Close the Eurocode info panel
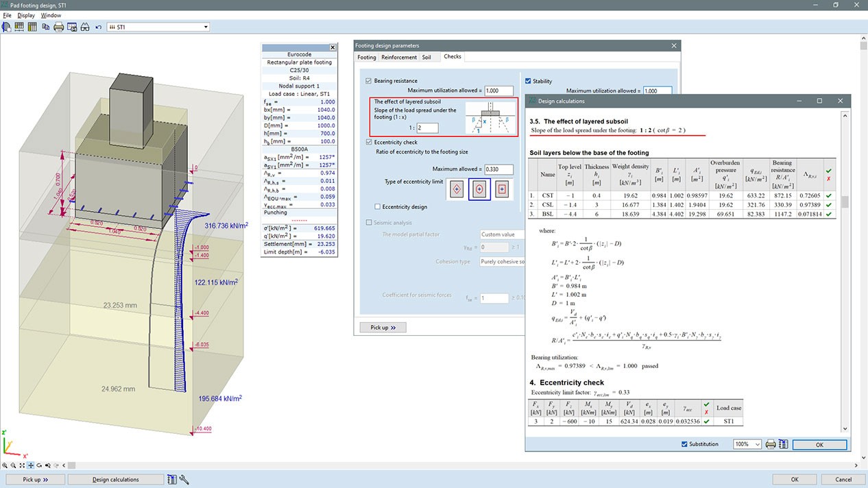This screenshot has height=488, width=868. [x=333, y=47]
